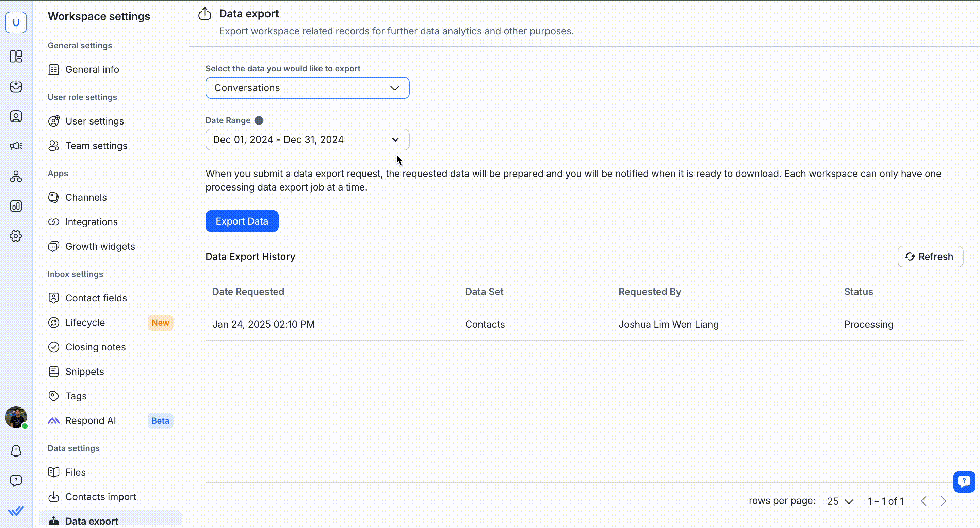Open the dashboard icon in left rail
The image size is (980, 528).
click(16, 56)
